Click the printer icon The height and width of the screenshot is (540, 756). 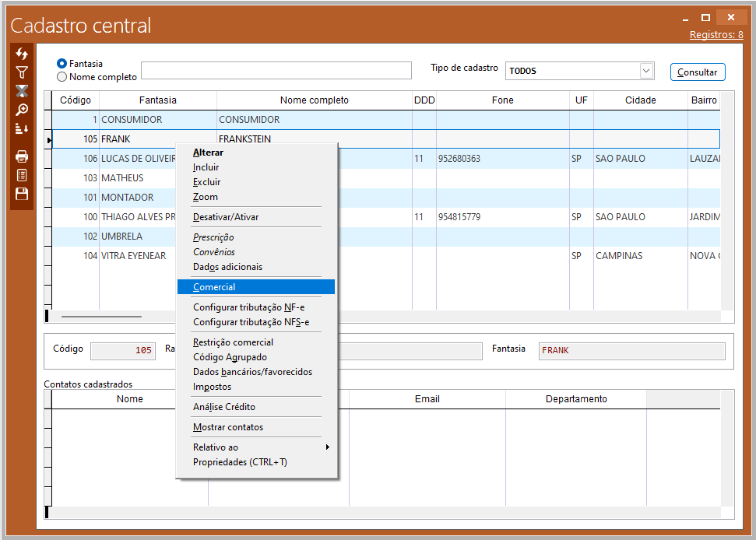(x=22, y=156)
